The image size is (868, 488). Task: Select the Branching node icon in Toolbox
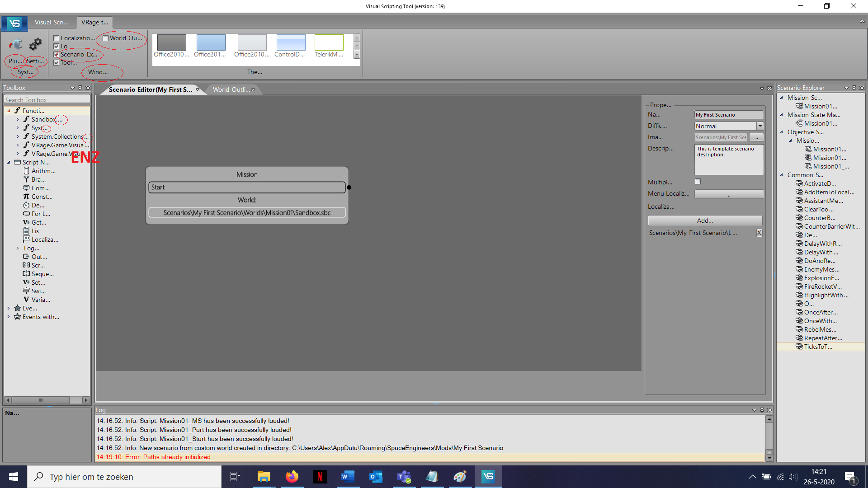(x=26, y=179)
